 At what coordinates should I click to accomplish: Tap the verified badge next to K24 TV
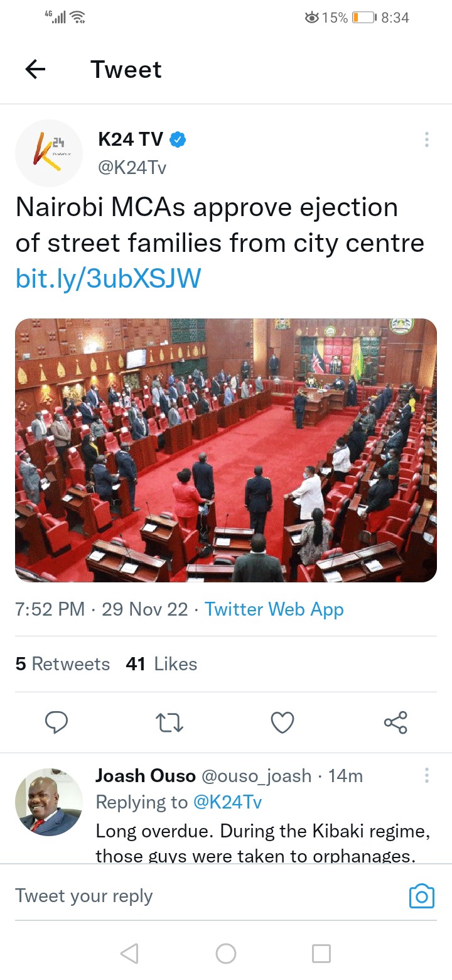178,139
